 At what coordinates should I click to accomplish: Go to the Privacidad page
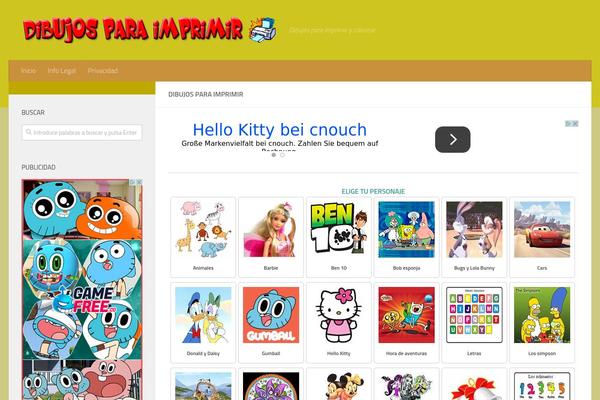103,70
